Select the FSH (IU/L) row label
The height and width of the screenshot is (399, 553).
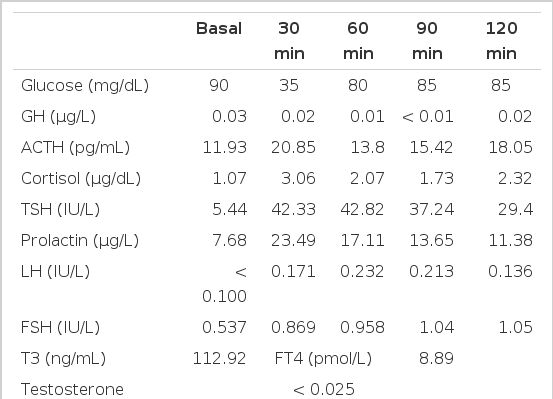61,327
